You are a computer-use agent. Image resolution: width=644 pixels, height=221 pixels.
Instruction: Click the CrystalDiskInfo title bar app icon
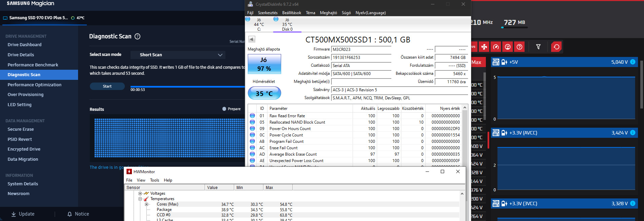coord(250,4)
